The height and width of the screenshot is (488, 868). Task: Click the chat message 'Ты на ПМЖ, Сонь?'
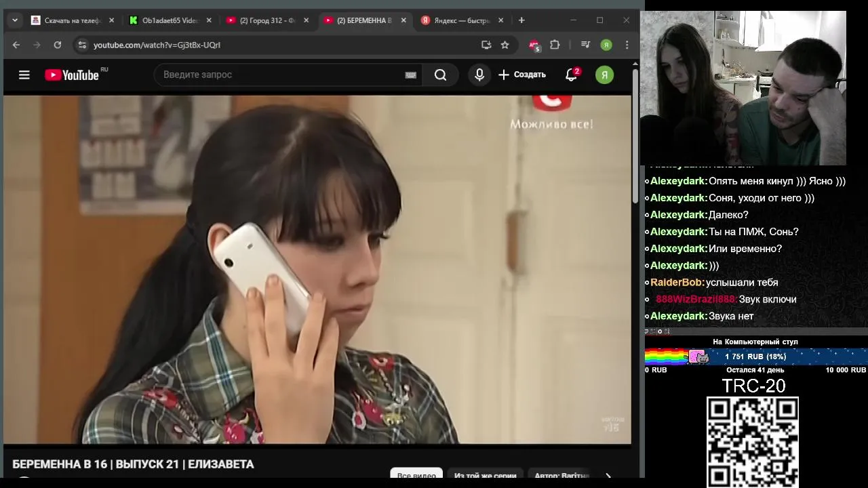pos(753,231)
